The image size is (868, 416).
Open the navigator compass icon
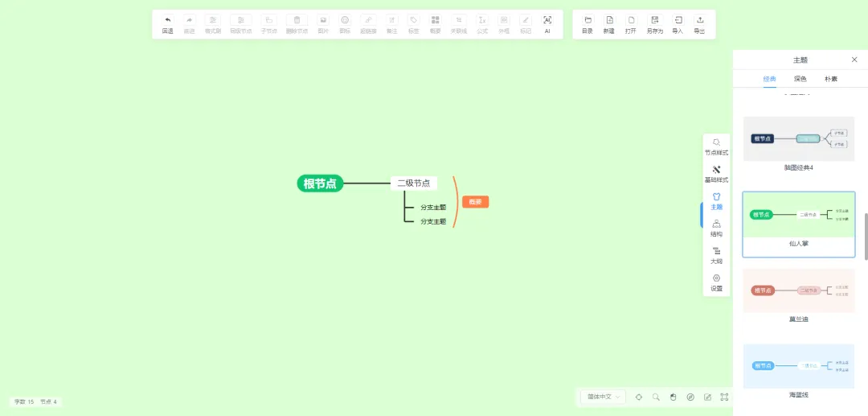(690, 397)
